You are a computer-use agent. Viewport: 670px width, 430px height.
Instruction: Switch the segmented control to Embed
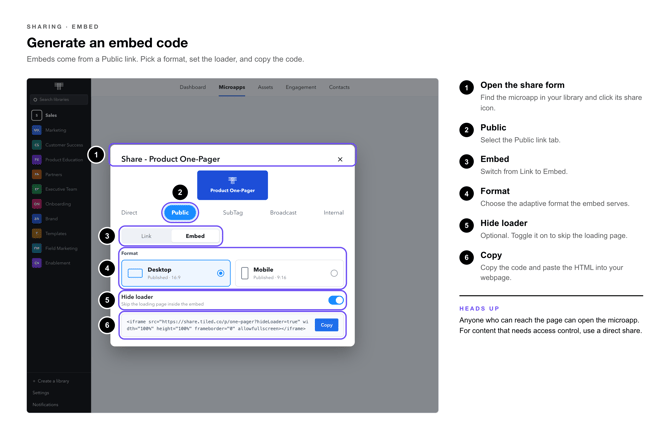[x=195, y=236]
